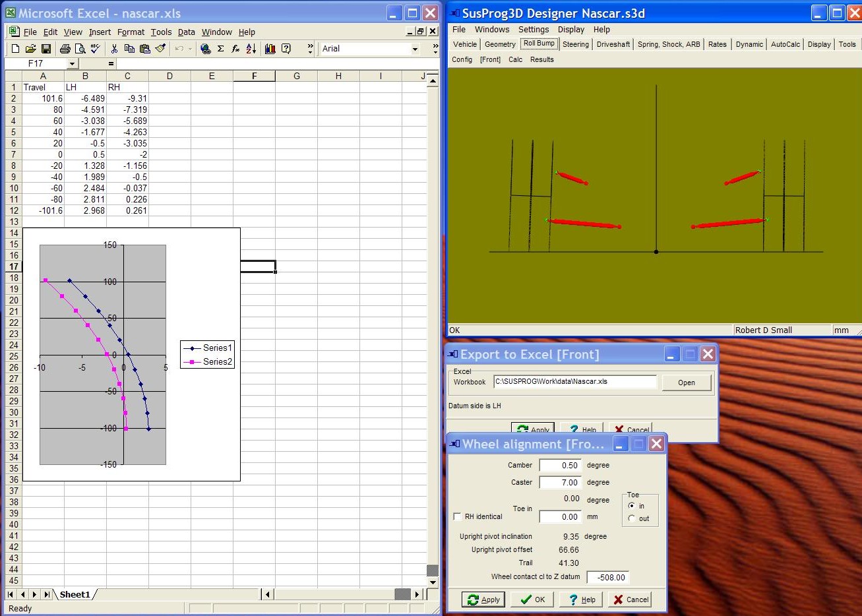Click the Save icon in Excel toolbar

tap(46, 49)
